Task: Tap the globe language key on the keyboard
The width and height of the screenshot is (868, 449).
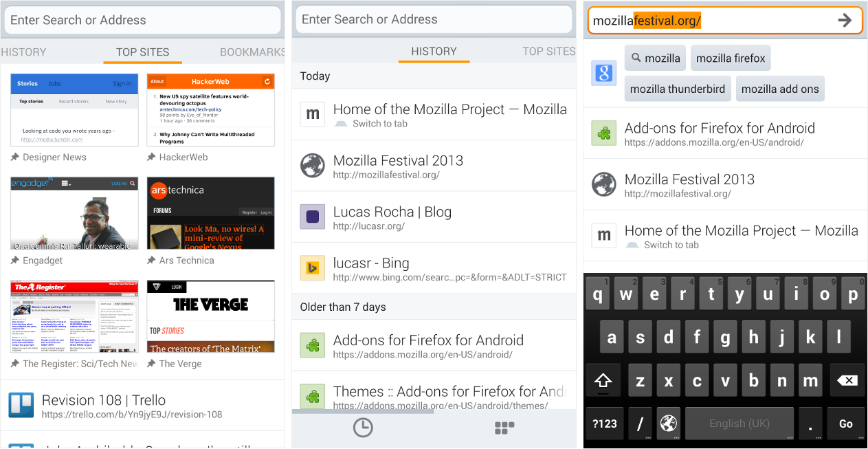Action: (x=668, y=424)
